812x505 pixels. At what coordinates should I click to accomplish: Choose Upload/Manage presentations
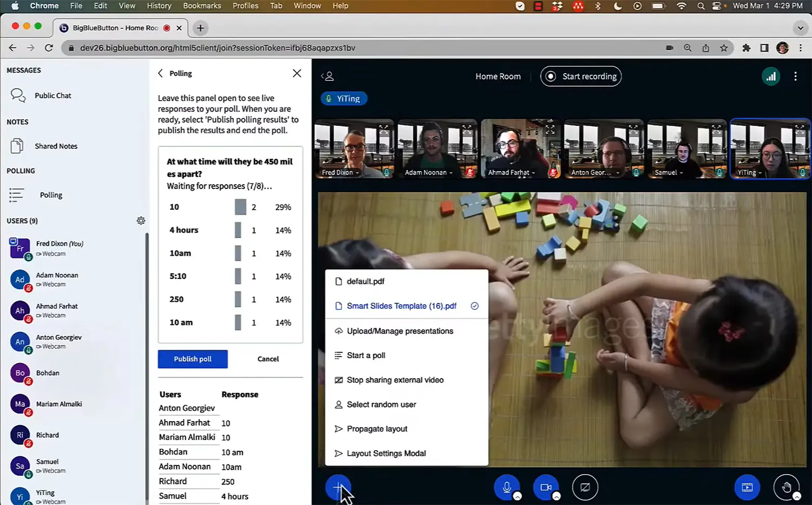[400, 331]
